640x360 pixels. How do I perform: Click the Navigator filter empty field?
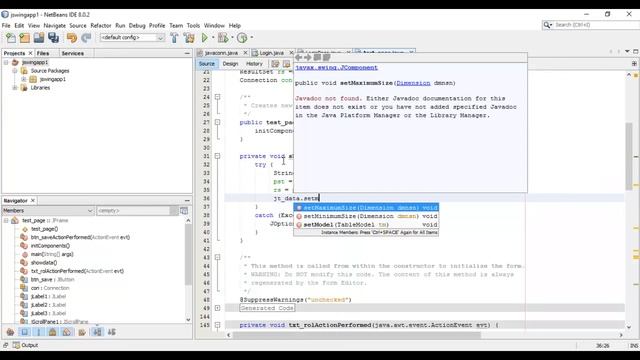[133, 211]
